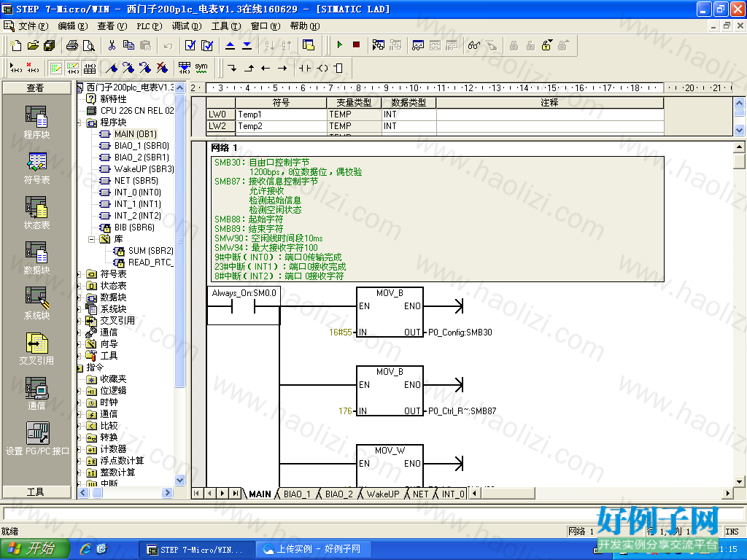Image resolution: width=747 pixels, height=560 pixels.
Task: Click the Save project disk icon
Action: [x=49, y=45]
